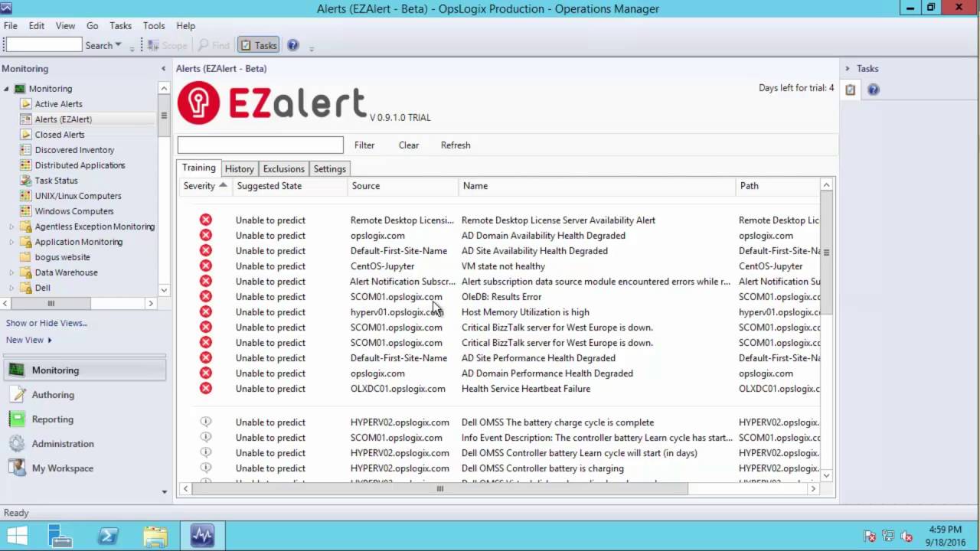Open the Go menu

click(92, 25)
